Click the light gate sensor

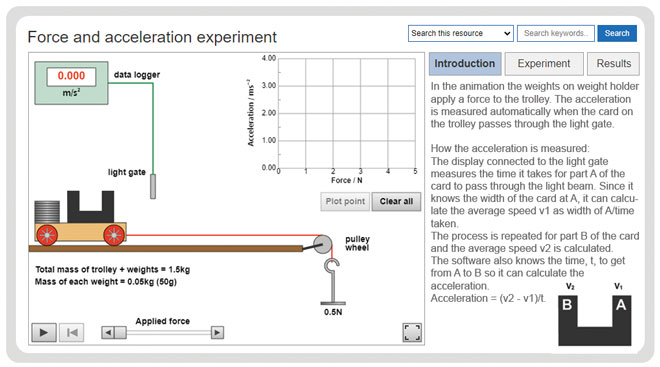pyautogui.click(x=153, y=186)
